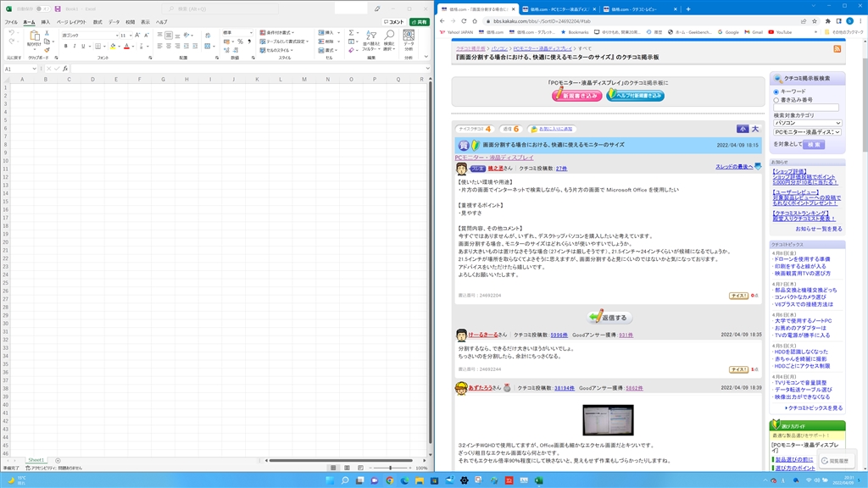Click the comma style icon in Excel
The width and height of the screenshot is (868, 488).
[249, 42]
